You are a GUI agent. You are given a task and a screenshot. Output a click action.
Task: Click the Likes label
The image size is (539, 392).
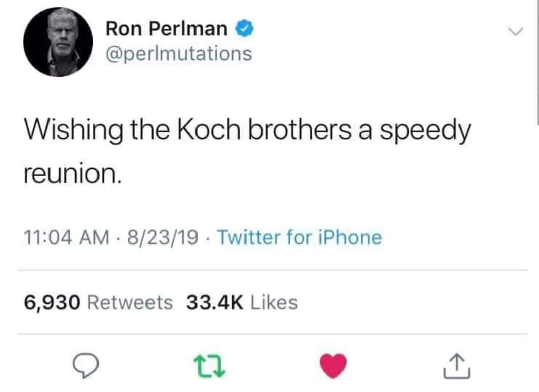click(274, 303)
